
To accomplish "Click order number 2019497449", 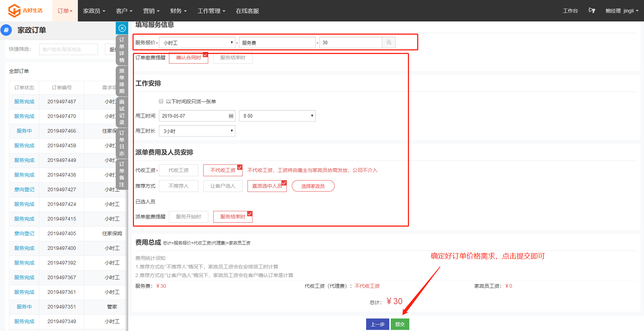I will pyautogui.click(x=62, y=160).
